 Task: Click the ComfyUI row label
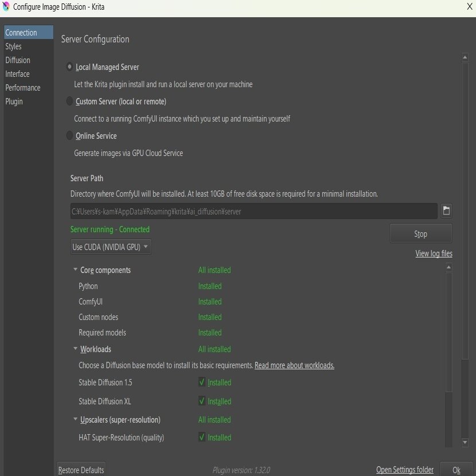(91, 302)
